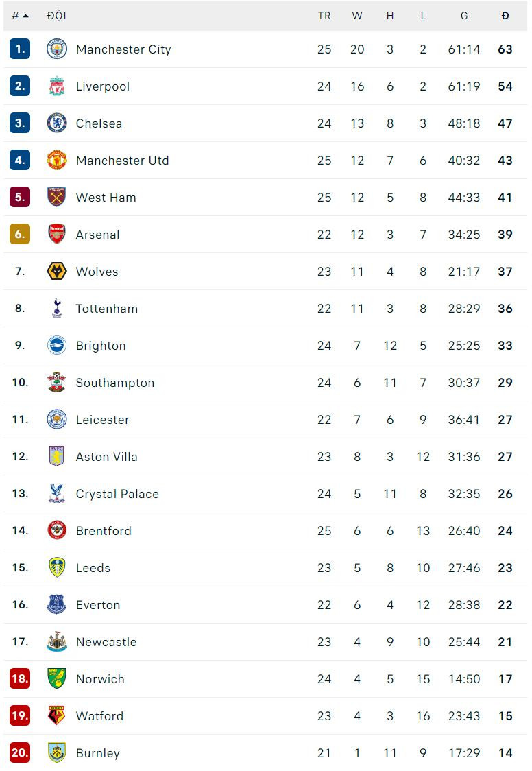
Task: Sort standings by points column Đ
Action: [x=505, y=16]
